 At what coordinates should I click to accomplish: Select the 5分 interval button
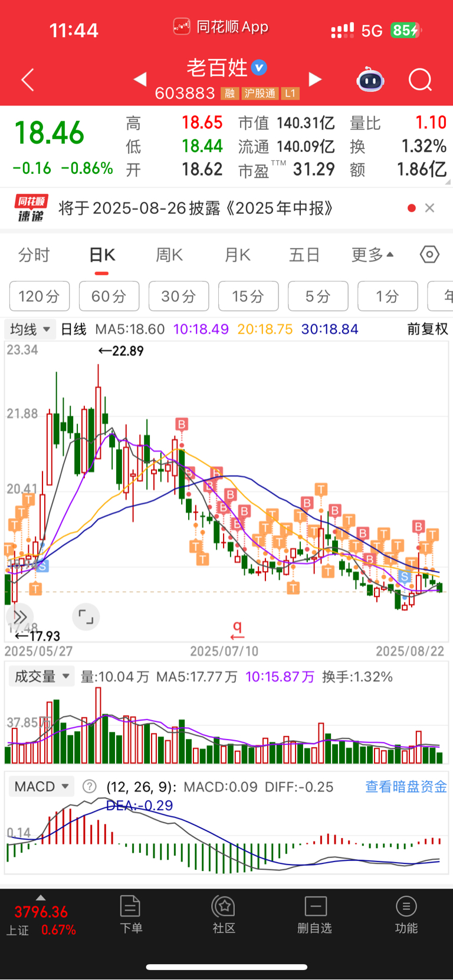[x=318, y=296]
